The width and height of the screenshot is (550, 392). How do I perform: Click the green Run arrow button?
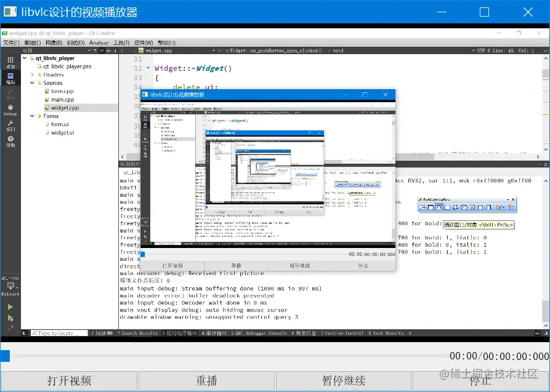pos(10,307)
